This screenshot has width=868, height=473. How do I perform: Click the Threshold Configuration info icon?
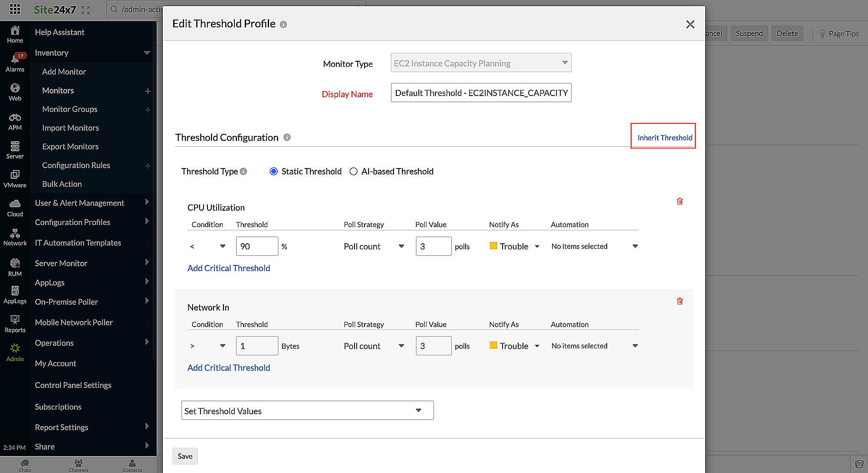(287, 137)
